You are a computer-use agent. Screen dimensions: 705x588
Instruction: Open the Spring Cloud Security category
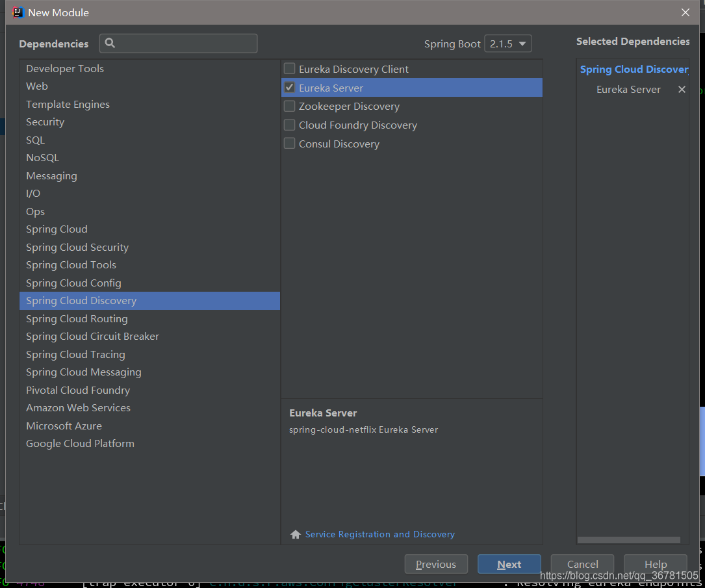tap(149, 248)
